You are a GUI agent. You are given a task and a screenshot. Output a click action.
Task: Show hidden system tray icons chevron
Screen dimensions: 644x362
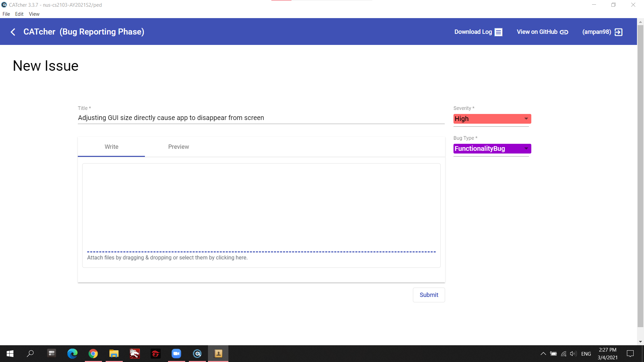click(x=543, y=354)
